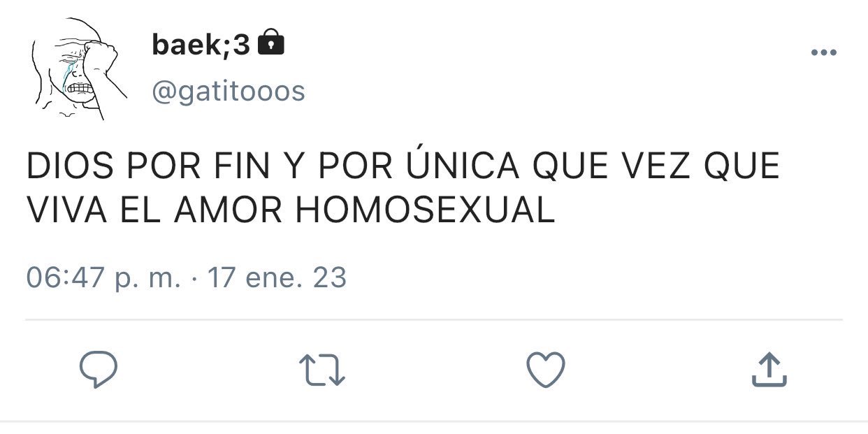Screen dimensions: 868x434
Task: Click the word FIN in the tweet
Action: click(240, 168)
